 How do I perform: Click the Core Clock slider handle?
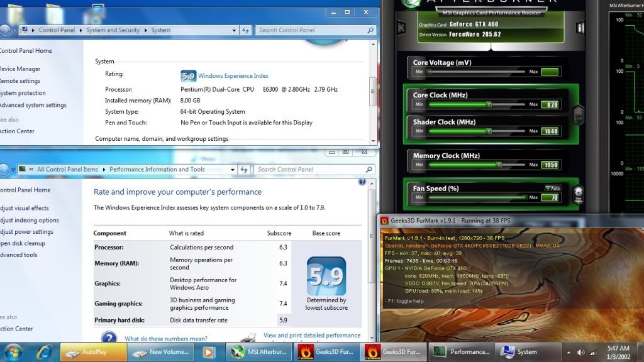(x=489, y=104)
